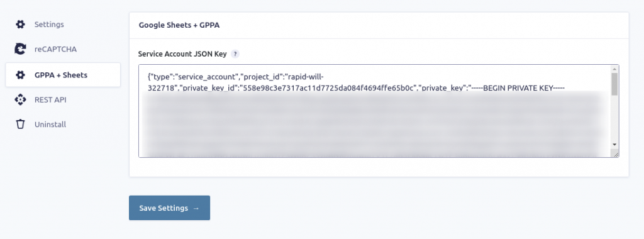This screenshot has height=239, width=644.
Task: Click the reCAPTCHA refresh-arrow icon
Action: coord(20,49)
